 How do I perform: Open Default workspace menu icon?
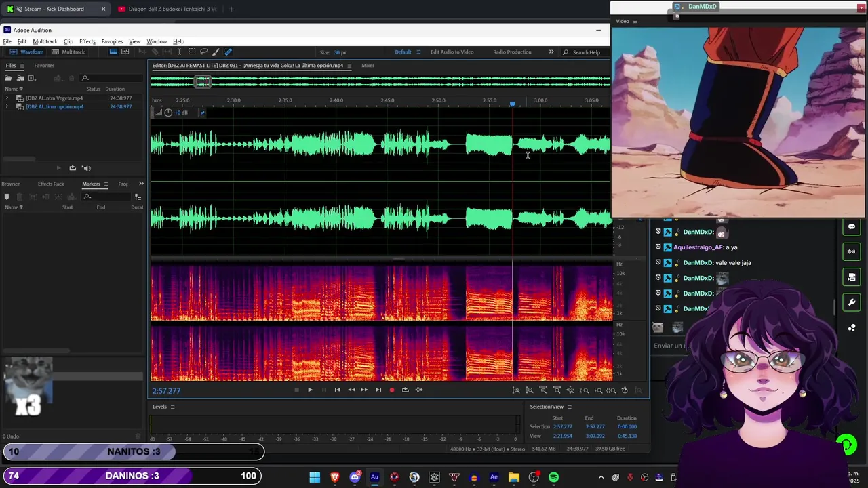[x=418, y=52]
